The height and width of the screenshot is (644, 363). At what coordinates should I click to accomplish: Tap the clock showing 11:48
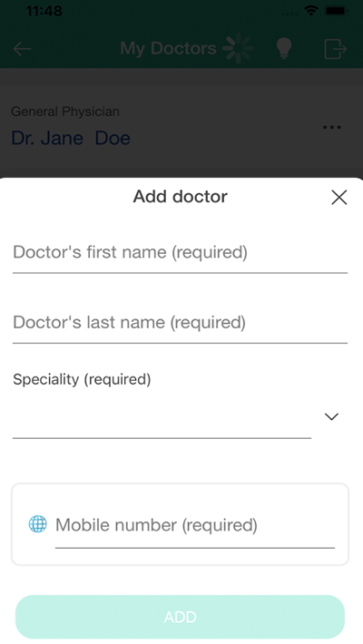44,11
